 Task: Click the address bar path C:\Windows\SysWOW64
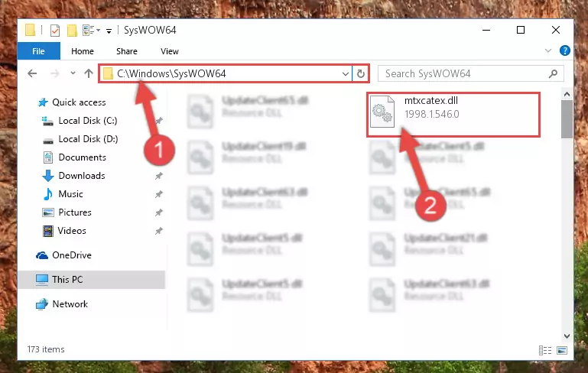[x=171, y=73]
